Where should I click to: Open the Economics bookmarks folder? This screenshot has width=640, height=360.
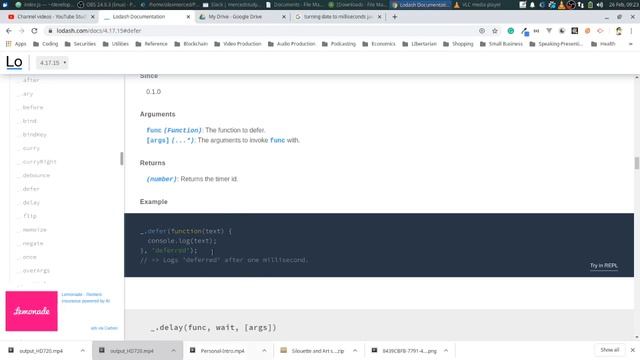[x=379, y=44]
